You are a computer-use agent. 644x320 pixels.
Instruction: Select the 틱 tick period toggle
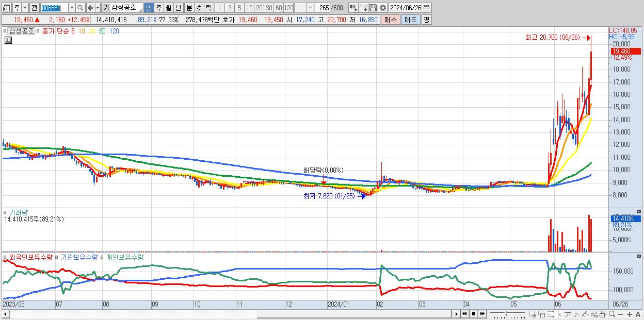pyautogui.click(x=208, y=8)
